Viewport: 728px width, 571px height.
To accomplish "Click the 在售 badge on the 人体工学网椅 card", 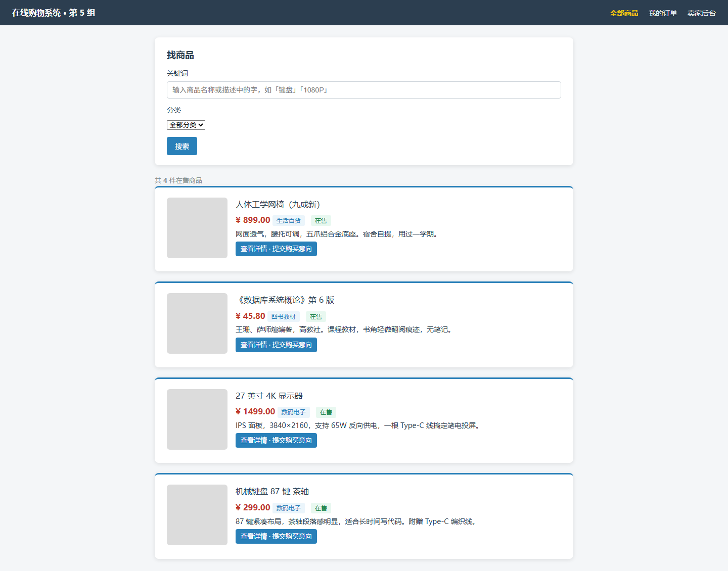I will pyautogui.click(x=321, y=221).
